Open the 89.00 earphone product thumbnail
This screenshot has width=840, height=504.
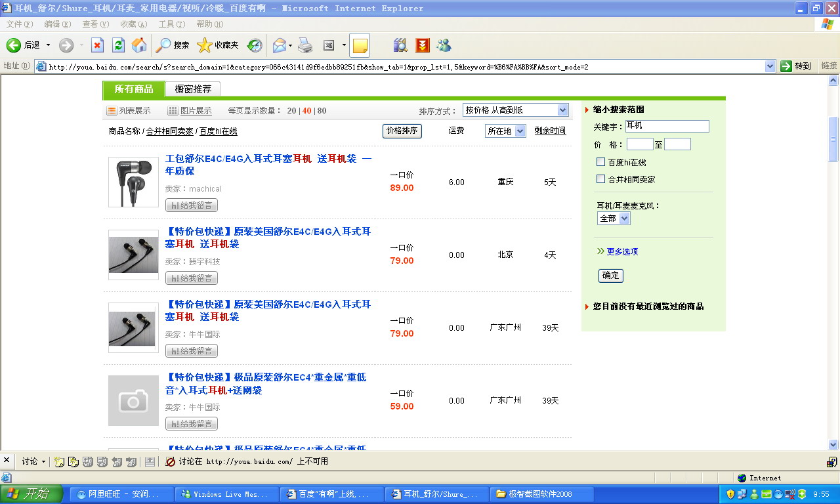pos(134,182)
